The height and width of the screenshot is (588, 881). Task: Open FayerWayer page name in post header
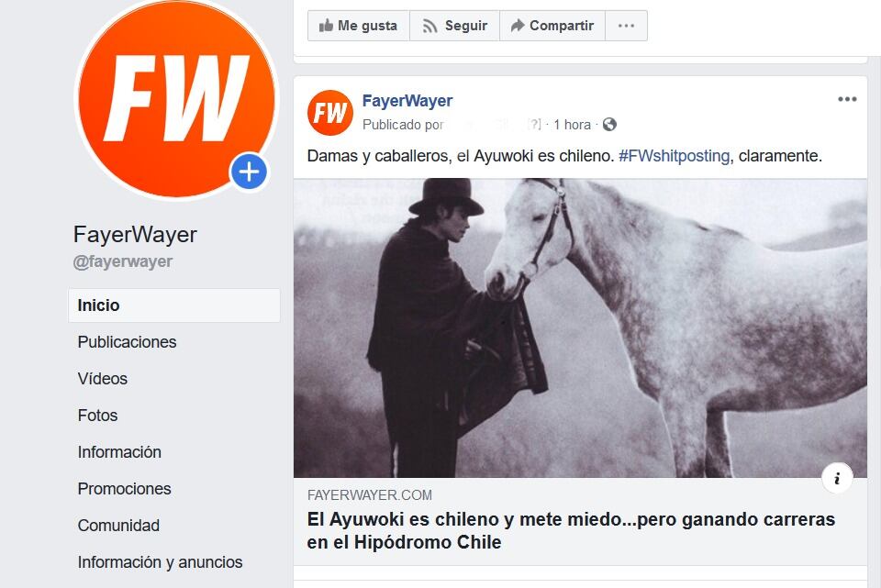[x=407, y=101]
